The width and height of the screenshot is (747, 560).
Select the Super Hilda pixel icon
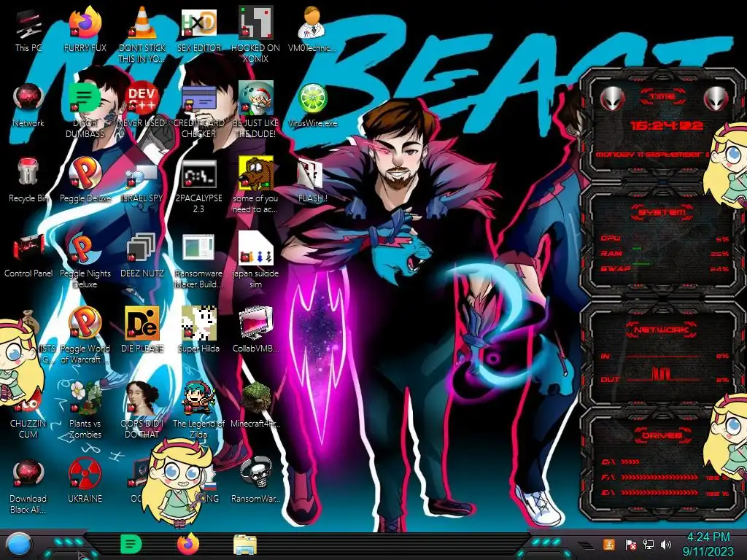pyautogui.click(x=199, y=330)
